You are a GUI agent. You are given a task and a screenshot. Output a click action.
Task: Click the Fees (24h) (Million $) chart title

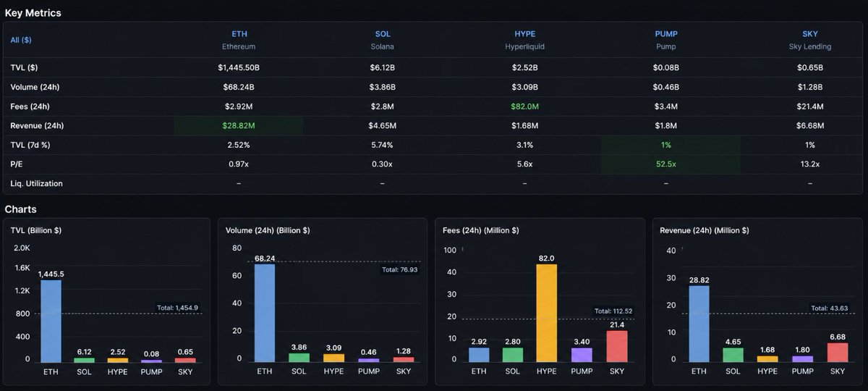point(480,230)
